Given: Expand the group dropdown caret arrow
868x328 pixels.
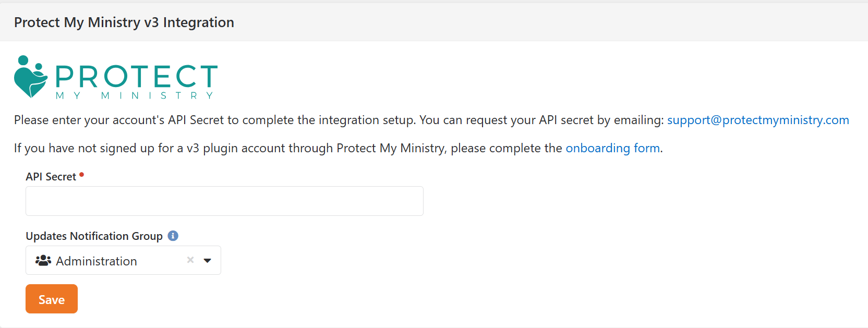Looking at the screenshot, I should [x=208, y=260].
